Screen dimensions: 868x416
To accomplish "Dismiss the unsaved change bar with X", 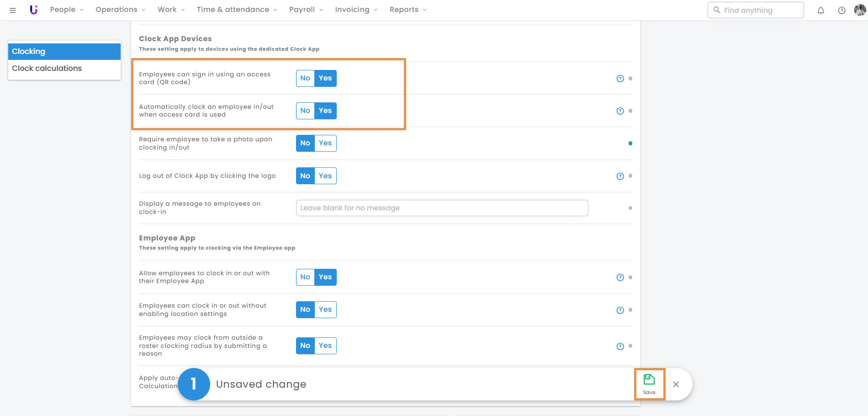I will [676, 384].
